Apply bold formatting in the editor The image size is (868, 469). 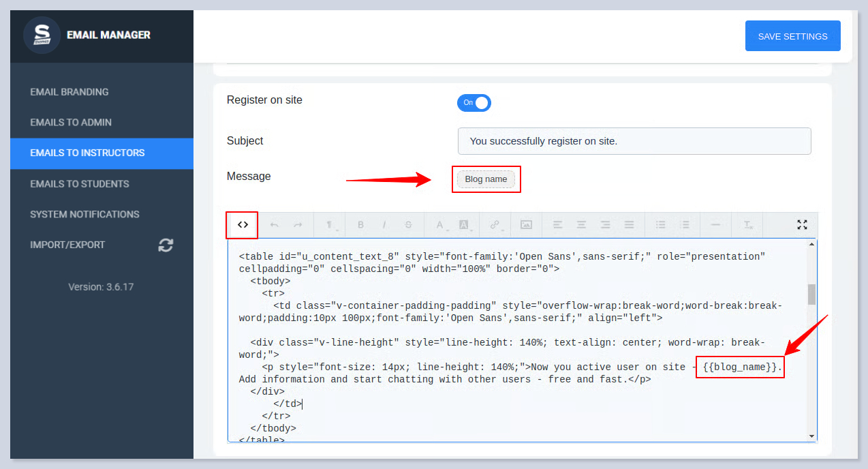pyautogui.click(x=360, y=225)
